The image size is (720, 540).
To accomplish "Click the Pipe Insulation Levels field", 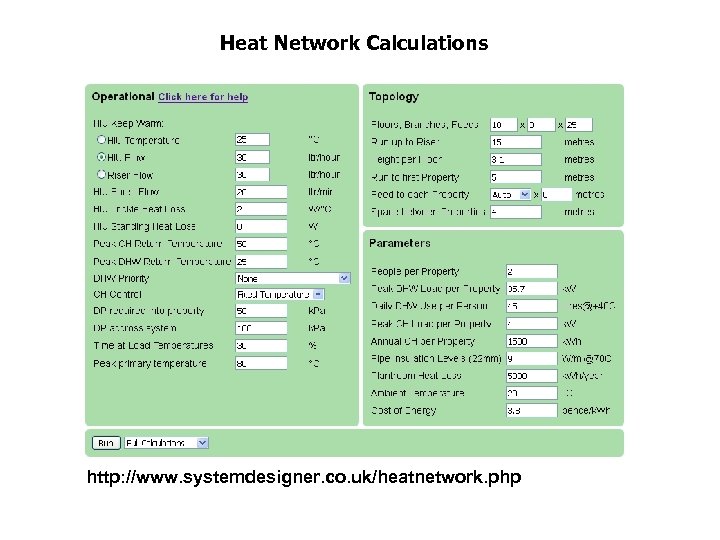I will pos(532,359).
